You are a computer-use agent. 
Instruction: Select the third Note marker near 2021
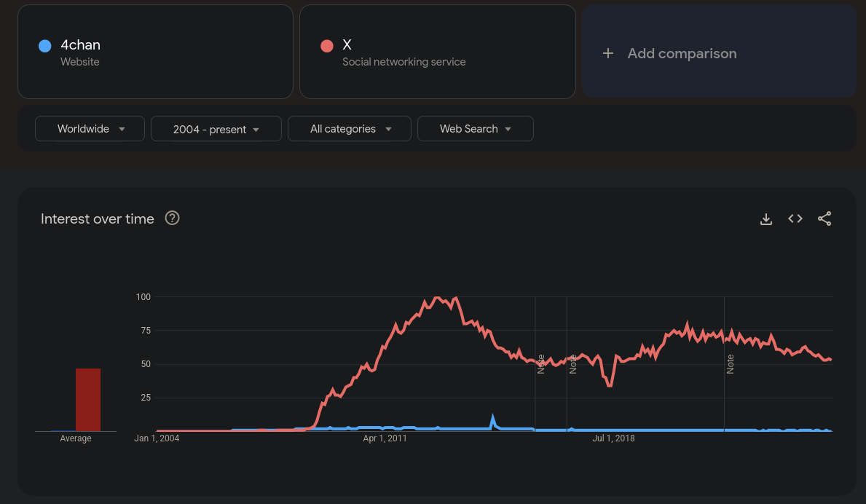[x=730, y=364]
